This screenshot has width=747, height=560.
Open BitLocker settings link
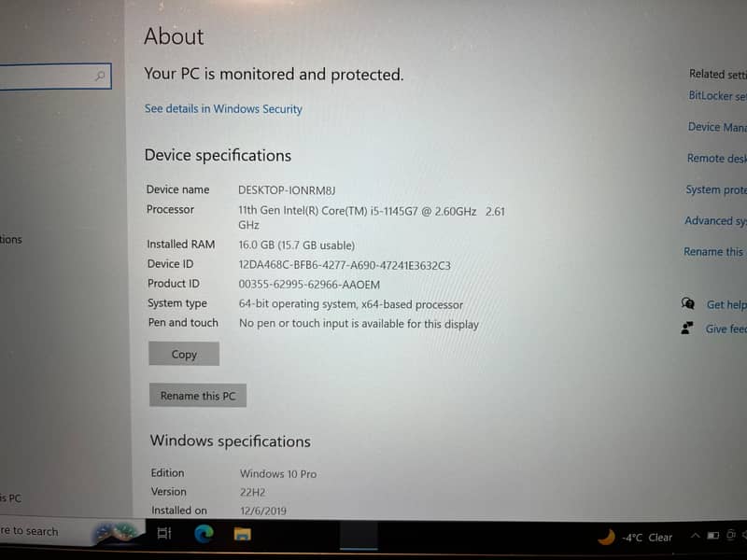coord(717,96)
